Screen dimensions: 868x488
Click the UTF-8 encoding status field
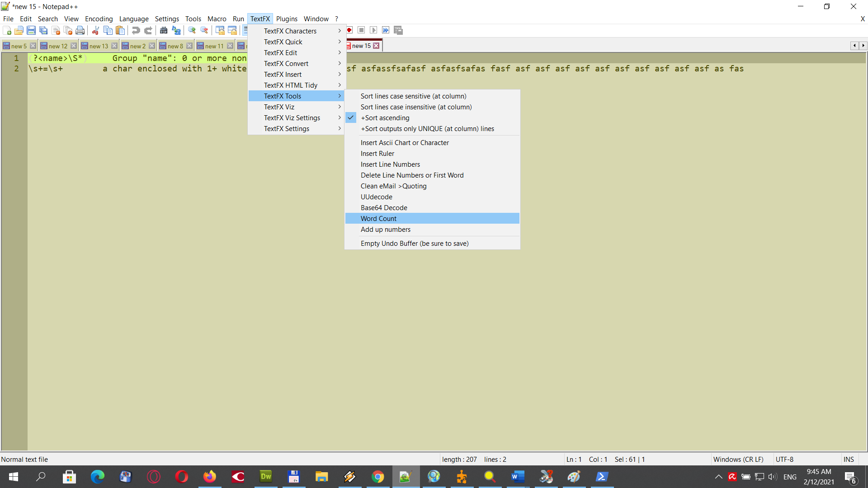pyautogui.click(x=784, y=460)
